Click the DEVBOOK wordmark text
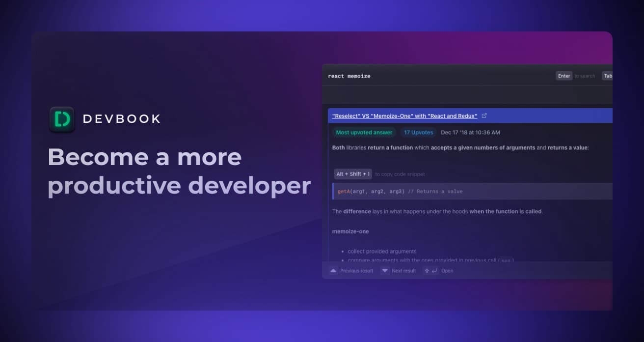This screenshot has width=644, height=342. (x=122, y=119)
